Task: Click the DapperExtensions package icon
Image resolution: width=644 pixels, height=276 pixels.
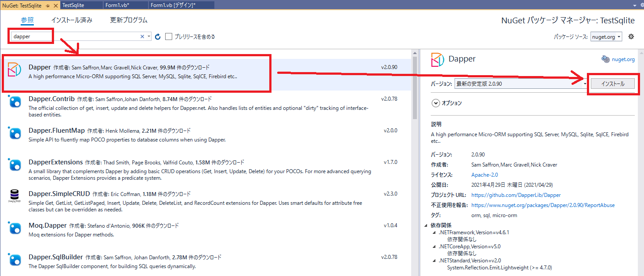Action: point(15,165)
